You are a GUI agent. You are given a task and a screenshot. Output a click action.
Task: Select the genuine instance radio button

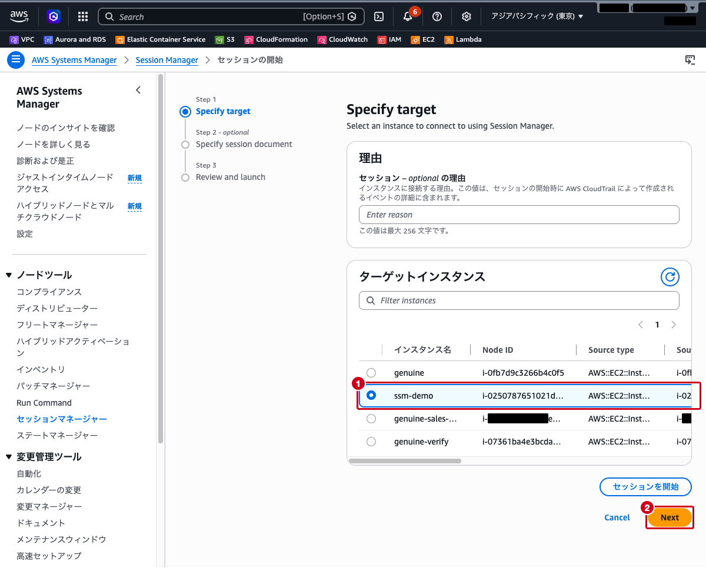click(x=371, y=373)
